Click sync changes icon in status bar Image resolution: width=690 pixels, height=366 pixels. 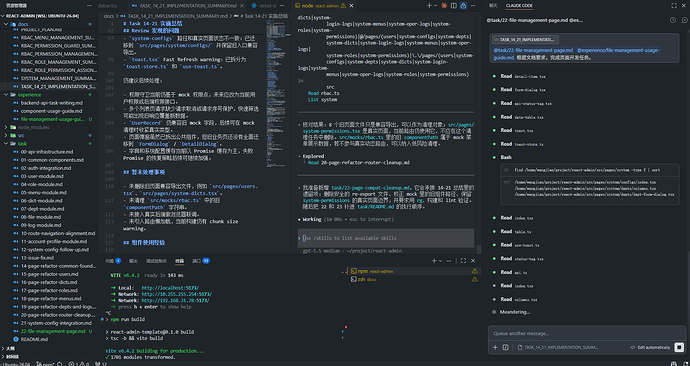pos(60,364)
